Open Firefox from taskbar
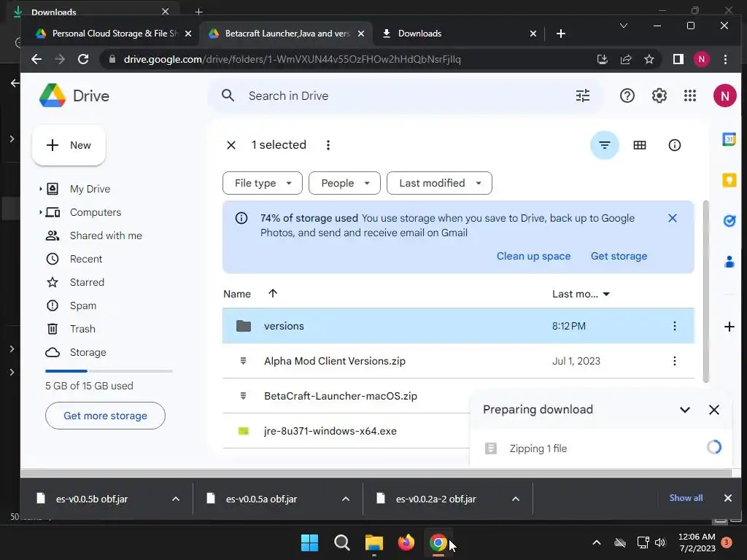 [406, 542]
